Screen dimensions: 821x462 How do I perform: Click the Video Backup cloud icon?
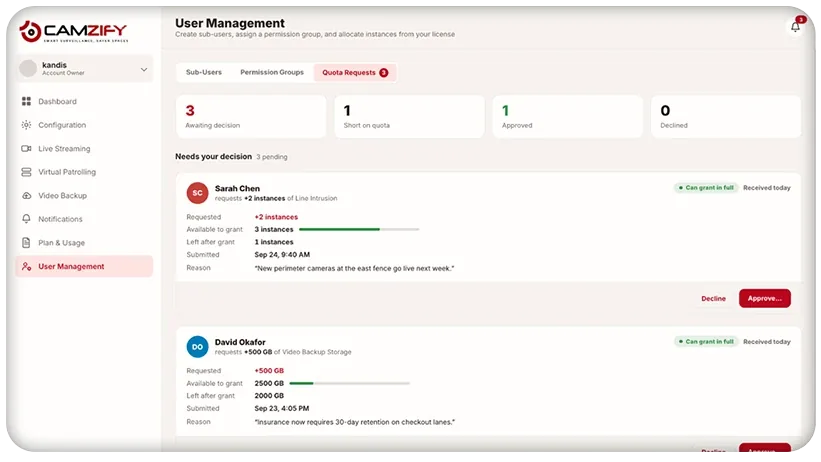coord(26,195)
